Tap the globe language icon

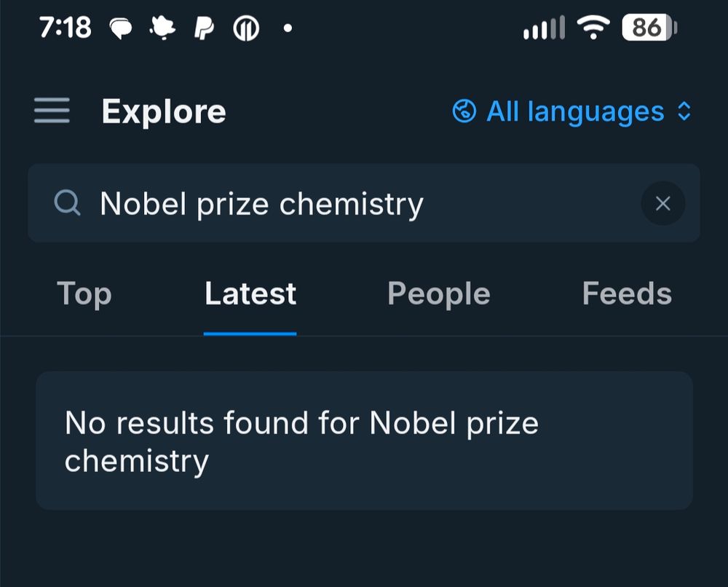tap(464, 111)
